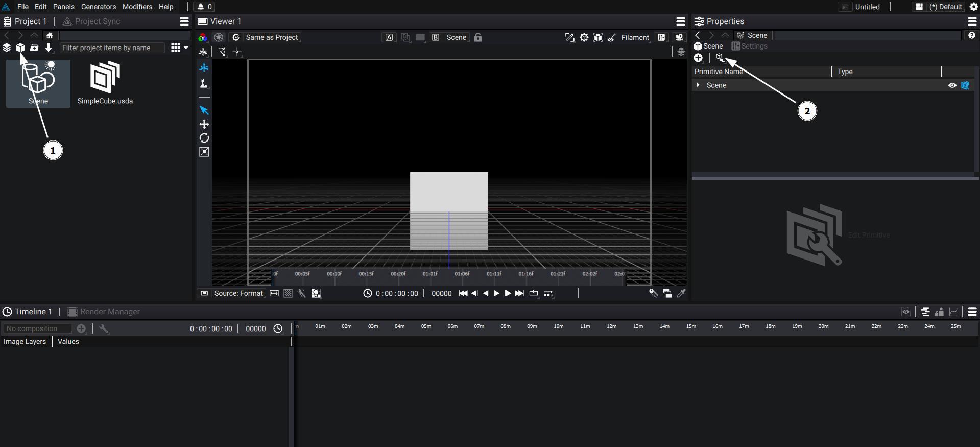The width and height of the screenshot is (980, 447).
Task: Click the Properties help question mark icon
Action: 972,35
